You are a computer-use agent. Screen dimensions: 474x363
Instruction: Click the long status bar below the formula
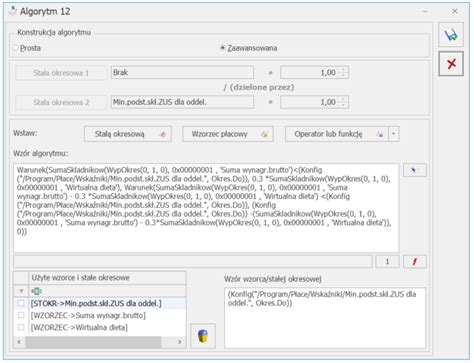[x=193, y=262]
